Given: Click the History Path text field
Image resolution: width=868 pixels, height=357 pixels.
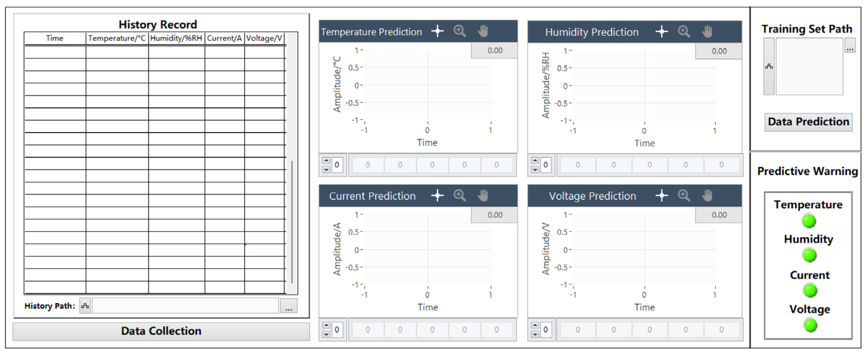Looking at the screenshot, I should 185,306.
